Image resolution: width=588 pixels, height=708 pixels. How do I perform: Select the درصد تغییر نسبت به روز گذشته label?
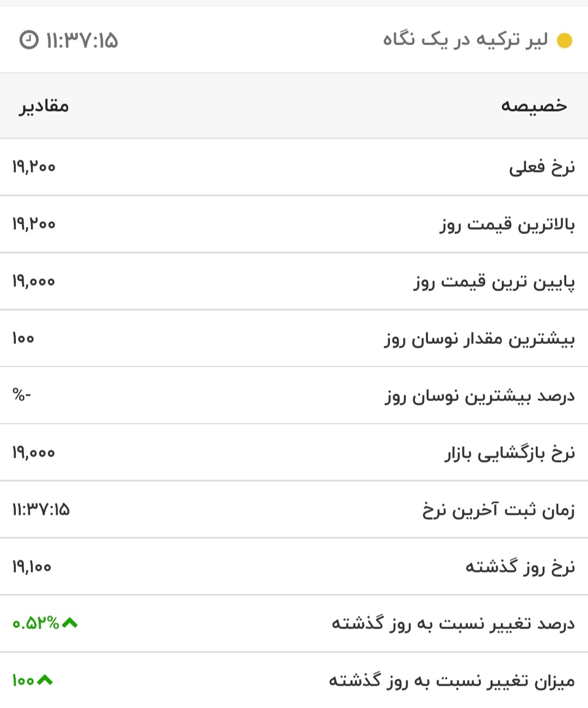coord(453,623)
